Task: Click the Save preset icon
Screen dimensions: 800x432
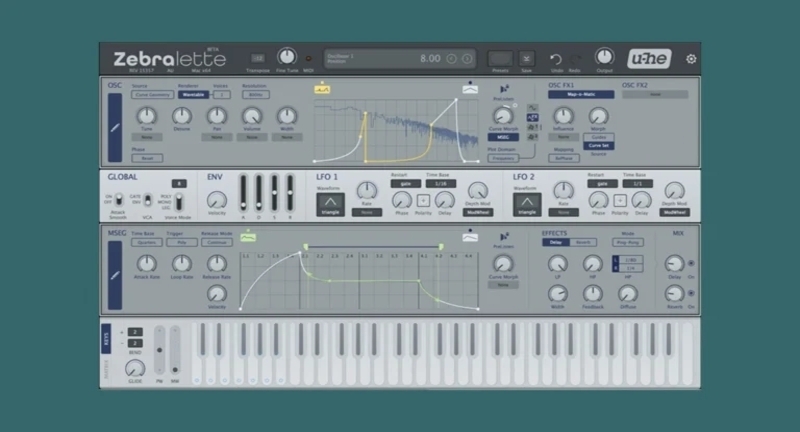Action: pos(527,58)
